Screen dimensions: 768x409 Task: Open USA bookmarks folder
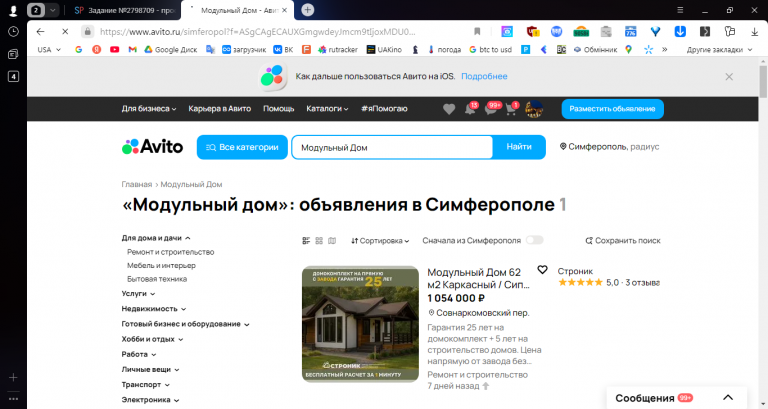pyautogui.click(x=49, y=49)
